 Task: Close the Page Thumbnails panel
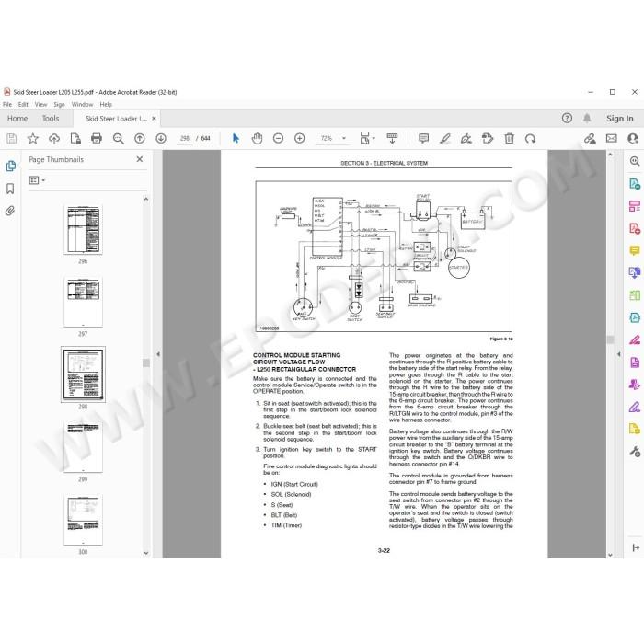140,159
